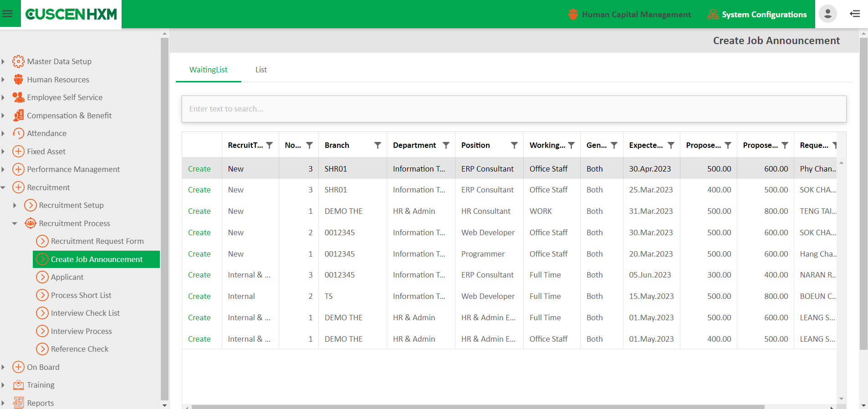This screenshot has height=409, width=868.
Task: Click the horizontal scrollbar under the table
Action: (x=477, y=407)
